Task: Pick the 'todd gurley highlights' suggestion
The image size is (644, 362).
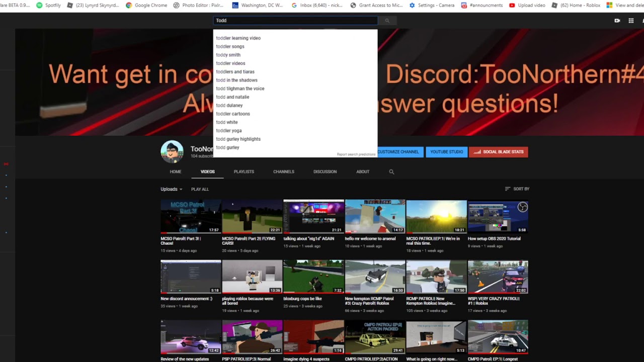Action: coord(295,139)
